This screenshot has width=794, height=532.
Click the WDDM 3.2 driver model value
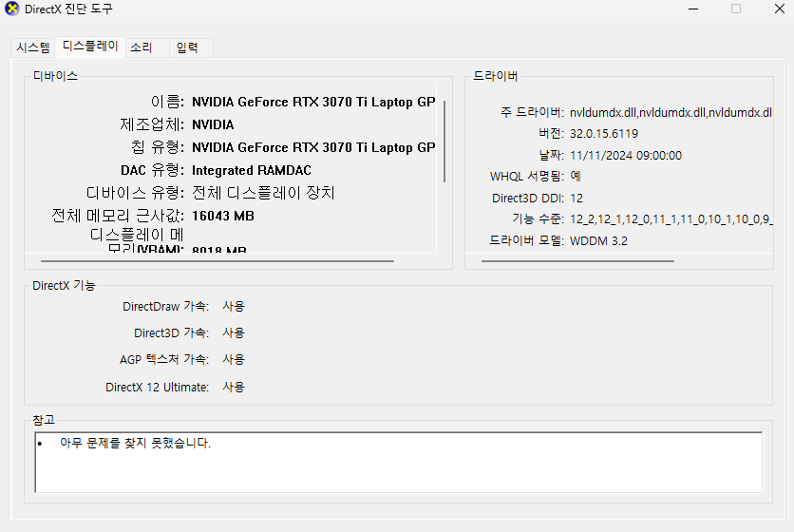[598, 241]
